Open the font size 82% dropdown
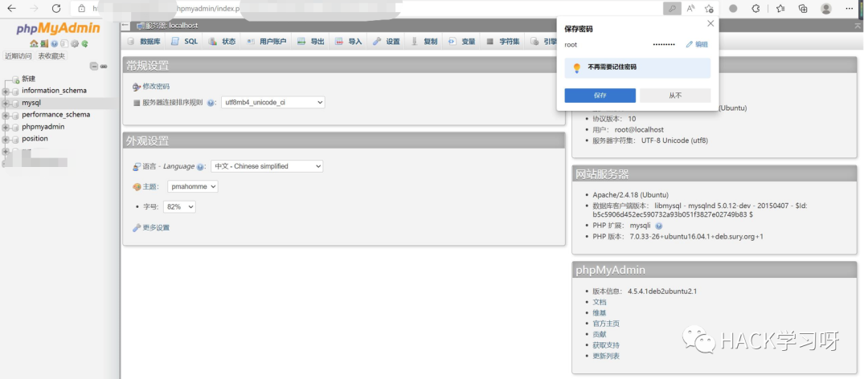 (179, 206)
